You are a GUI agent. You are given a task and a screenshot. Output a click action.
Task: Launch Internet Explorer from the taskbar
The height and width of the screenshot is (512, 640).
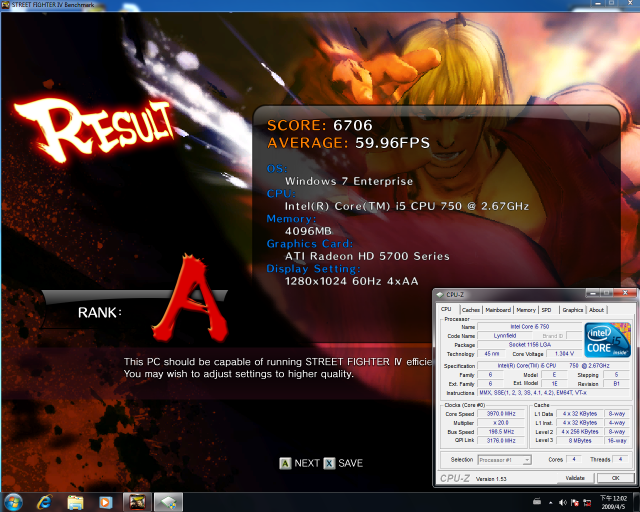click(44, 502)
